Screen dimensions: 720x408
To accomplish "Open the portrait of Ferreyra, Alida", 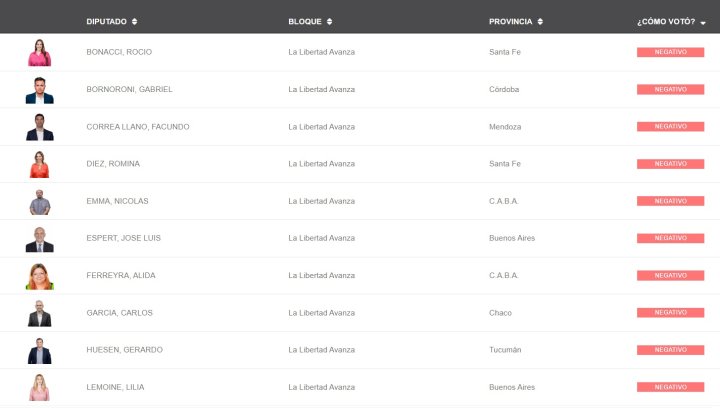I will pyautogui.click(x=39, y=276).
